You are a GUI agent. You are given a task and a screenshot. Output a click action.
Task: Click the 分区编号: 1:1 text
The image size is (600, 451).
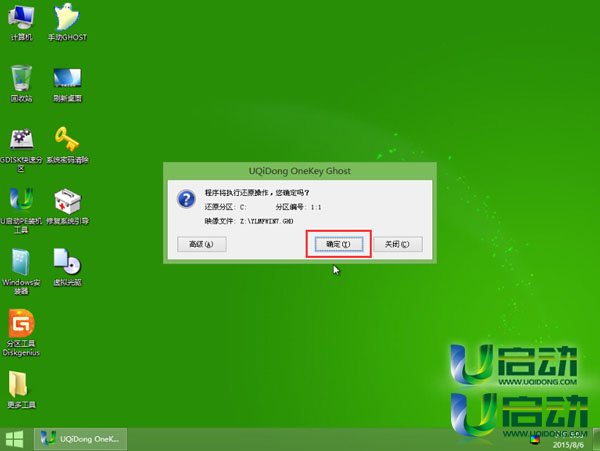click(x=298, y=207)
